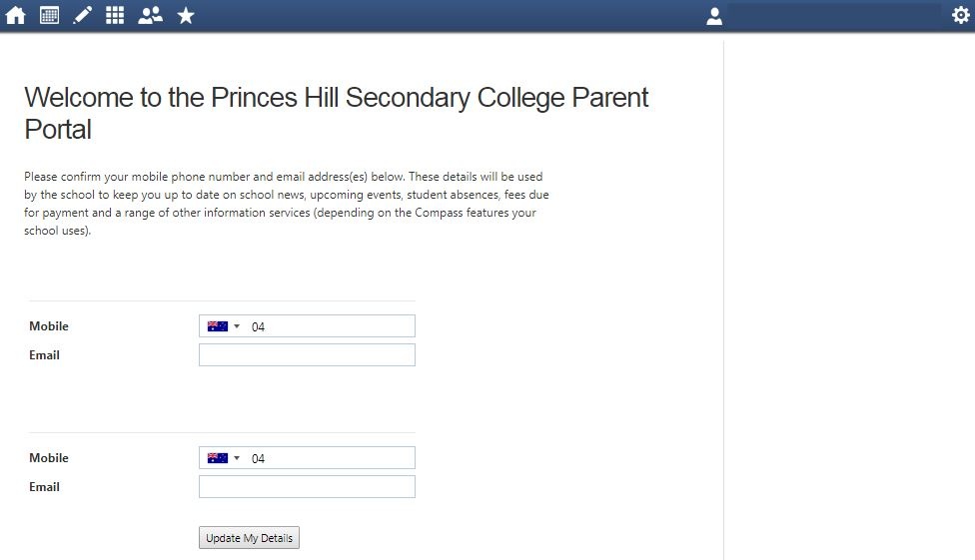
Task: Go to the Compass home page icon
Action: click(x=15, y=16)
